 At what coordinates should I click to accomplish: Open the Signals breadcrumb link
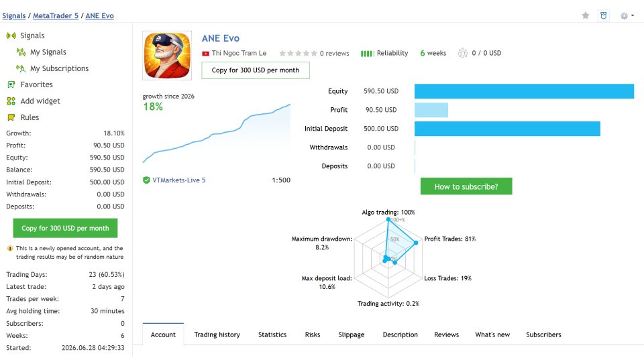[x=14, y=15]
